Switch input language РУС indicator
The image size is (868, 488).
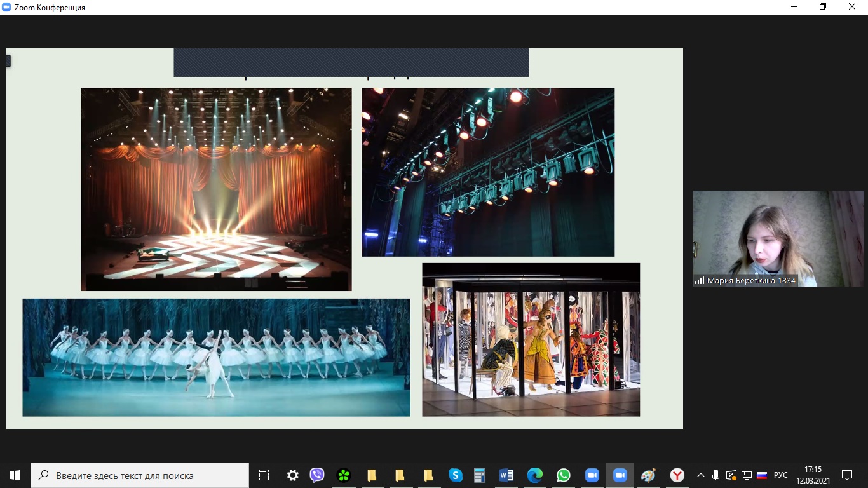781,475
